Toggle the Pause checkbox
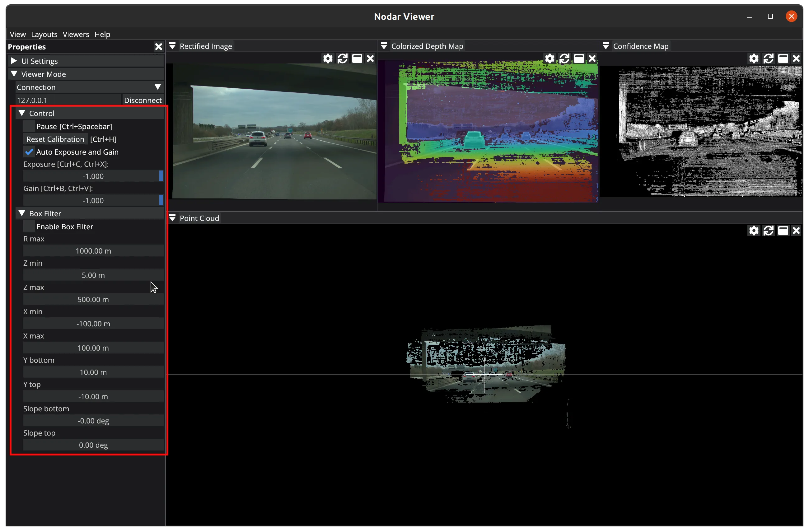This screenshot has height=532, width=809. click(x=29, y=126)
